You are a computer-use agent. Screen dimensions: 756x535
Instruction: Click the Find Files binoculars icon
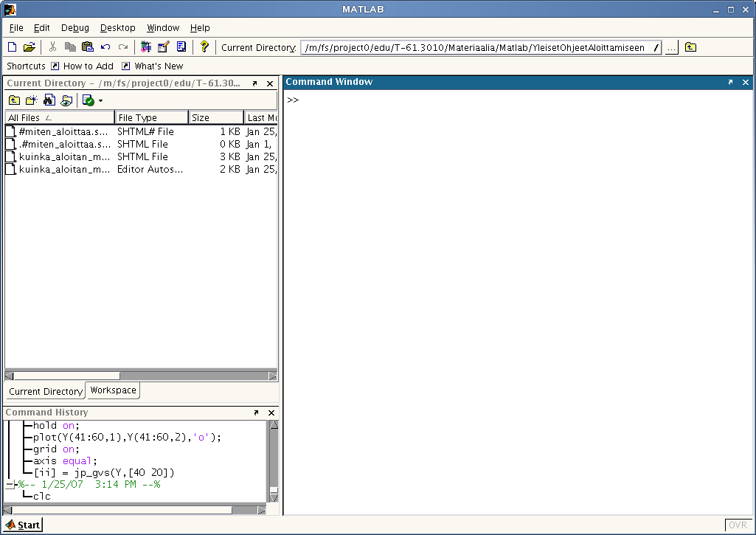[x=49, y=100]
